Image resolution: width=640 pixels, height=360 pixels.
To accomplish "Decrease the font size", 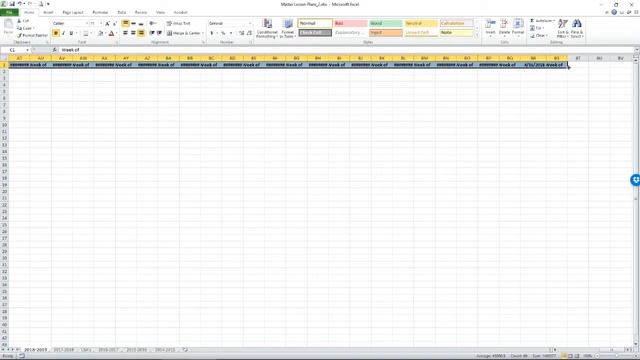I will (115, 24).
